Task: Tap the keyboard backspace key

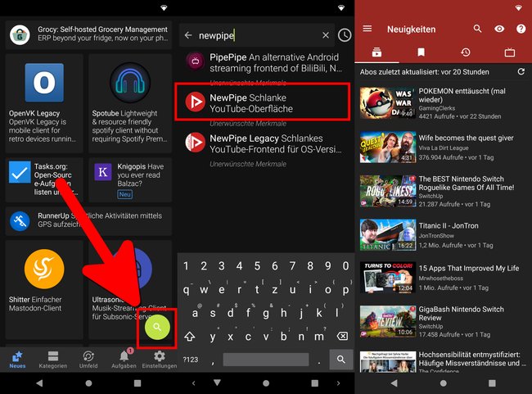Action: [342, 337]
